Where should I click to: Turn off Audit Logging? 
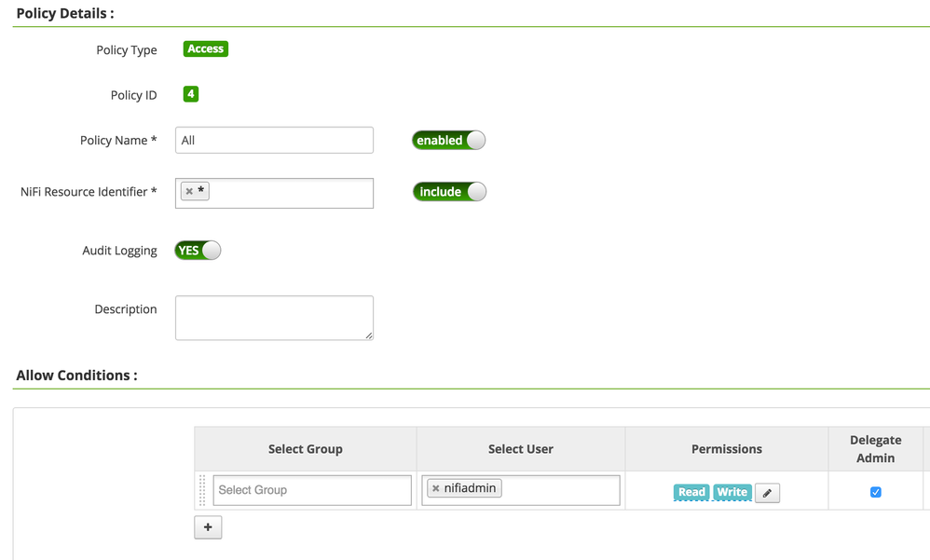tap(198, 251)
